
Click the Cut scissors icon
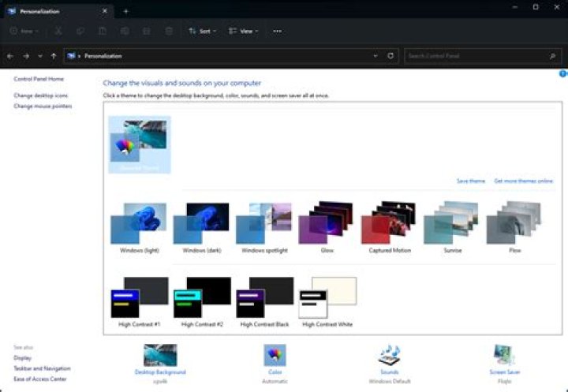click(58, 32)
